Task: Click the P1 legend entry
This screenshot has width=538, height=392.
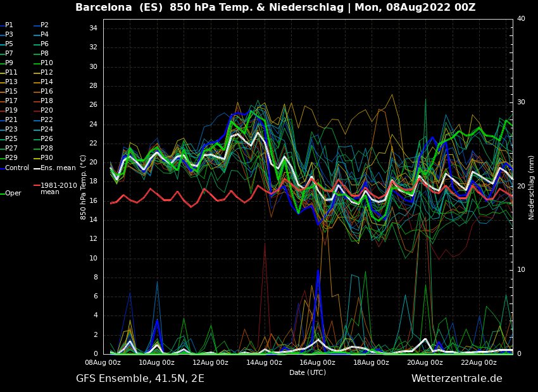Action: (6, 25)
